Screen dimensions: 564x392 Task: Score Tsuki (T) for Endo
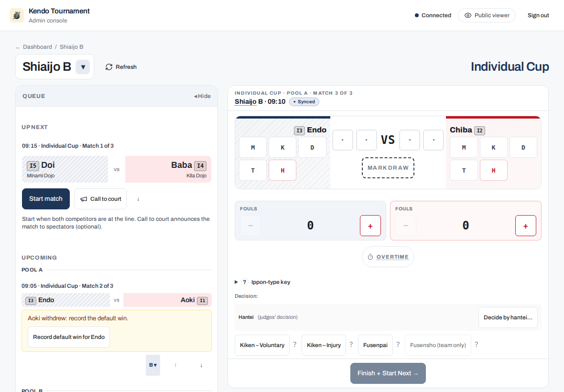(x=253, y=170)
